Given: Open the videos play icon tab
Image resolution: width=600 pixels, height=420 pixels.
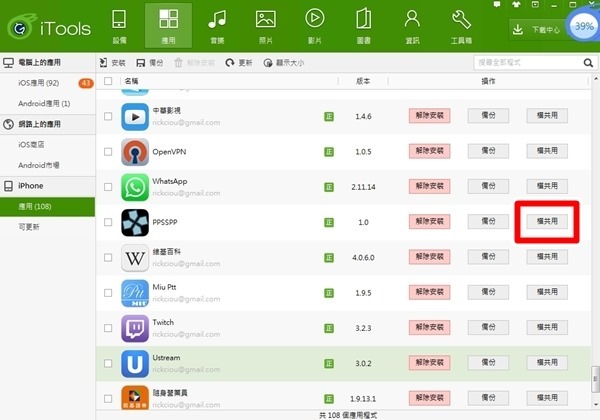Looking at the screenshot, I should [x=315, y=26].
